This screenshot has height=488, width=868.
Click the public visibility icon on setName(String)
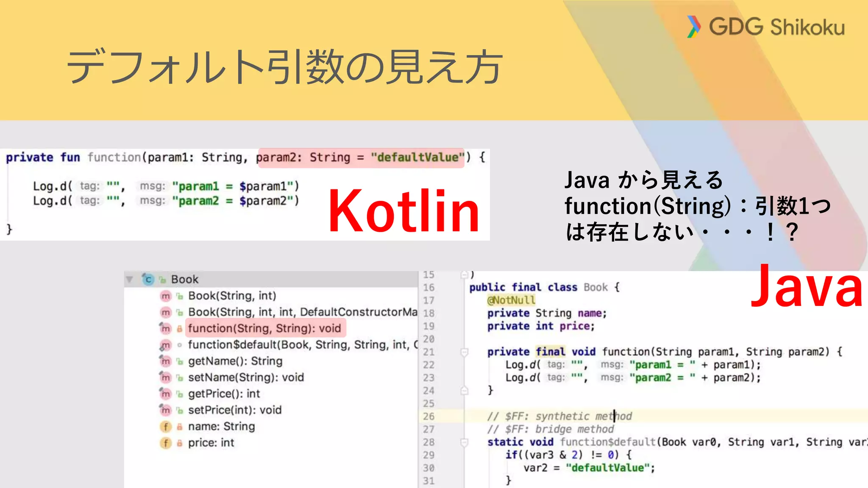tap(180, 378)
